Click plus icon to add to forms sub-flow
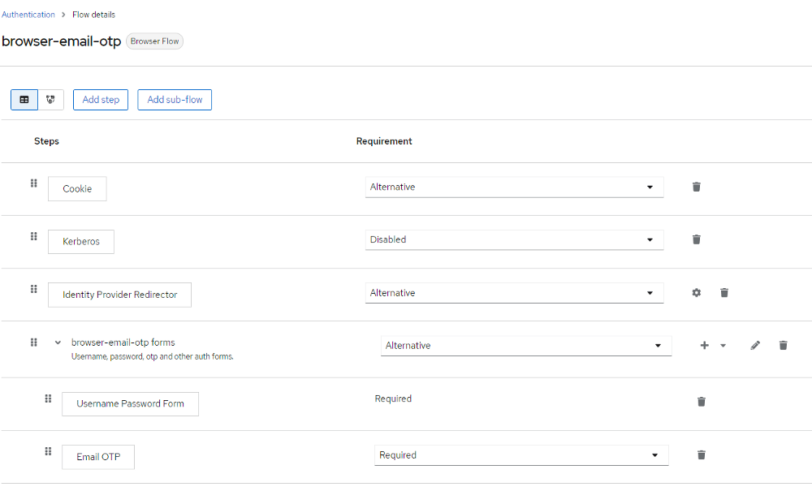 704,346
